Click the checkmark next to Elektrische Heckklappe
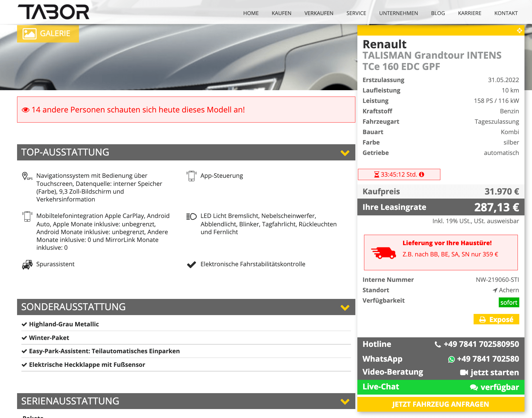532x418 pixels. [x=24, y=365]
